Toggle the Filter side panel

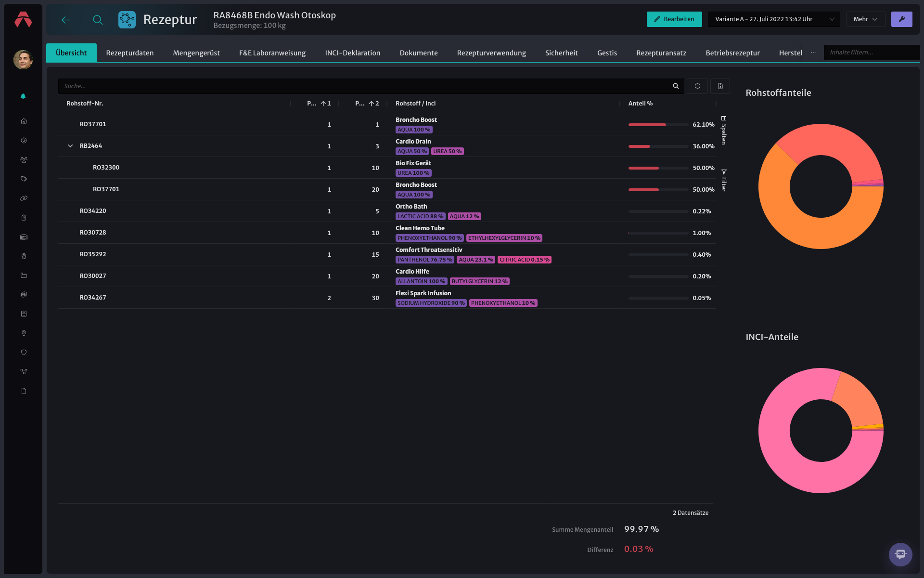tap(723, 180)
